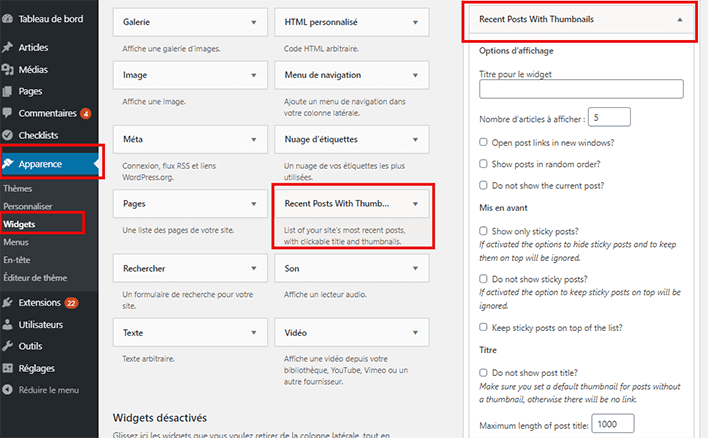The height and width of the screenshot is (438, 708).
Task: Click the Pages icon in the sidebar
Action: [7, 91]
